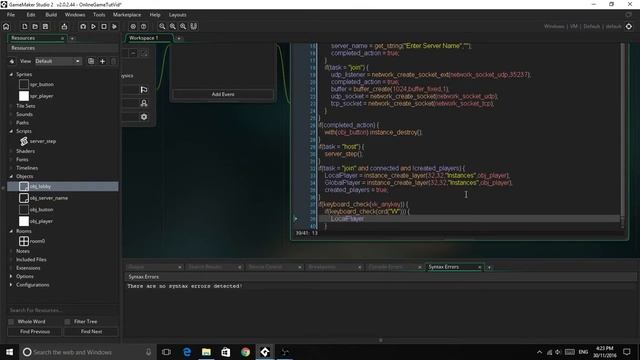The width and height of the screenshot is (640, 360).
Task: Expand the Options folder
Action: pyautogui.click(x=11, y=276)
